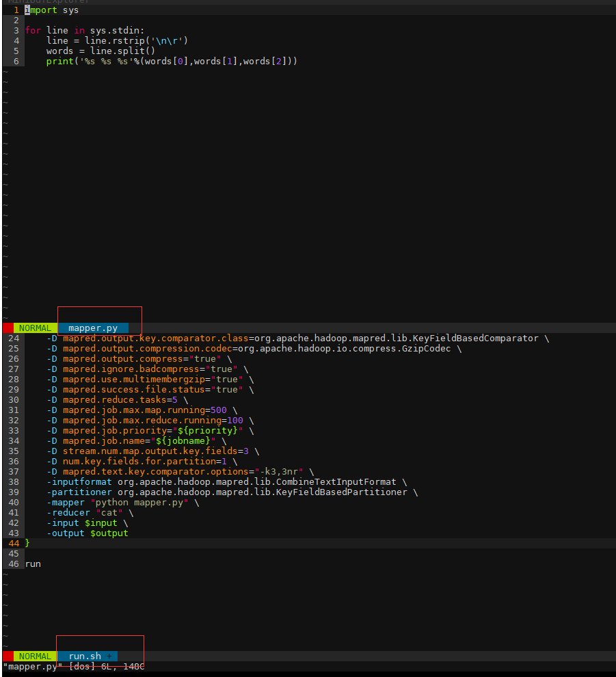Click the NORMAL mode indicator above line 24
Viewport: 616px width, 677px height.
pyautogui.click(x=35, y=328)
